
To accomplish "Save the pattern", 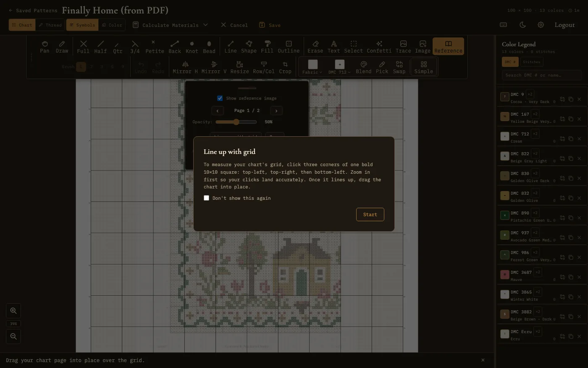I will point(270,25).
